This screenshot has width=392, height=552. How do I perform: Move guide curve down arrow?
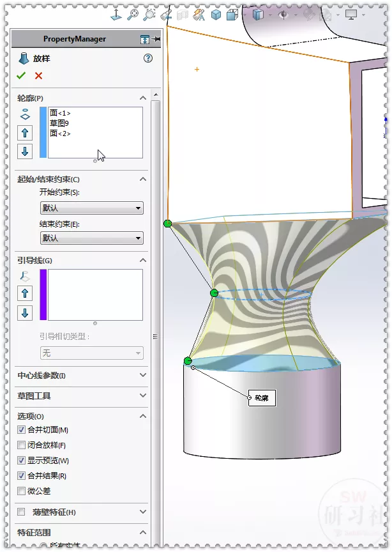click(x=25, y=313)
